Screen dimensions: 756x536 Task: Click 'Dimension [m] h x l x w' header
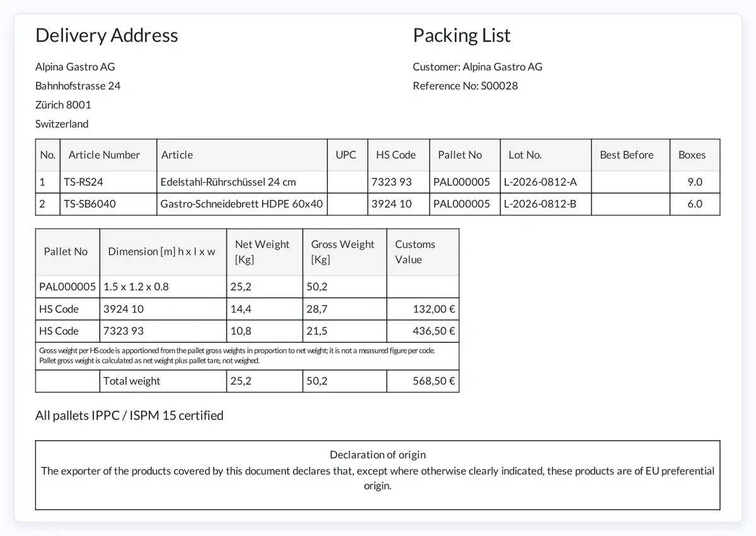(162, 252)
